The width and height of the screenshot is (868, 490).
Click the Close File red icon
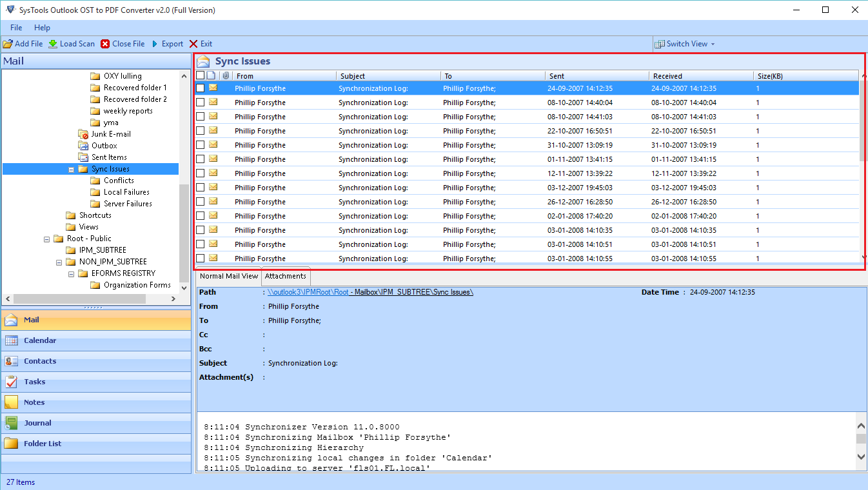point(105,44)
